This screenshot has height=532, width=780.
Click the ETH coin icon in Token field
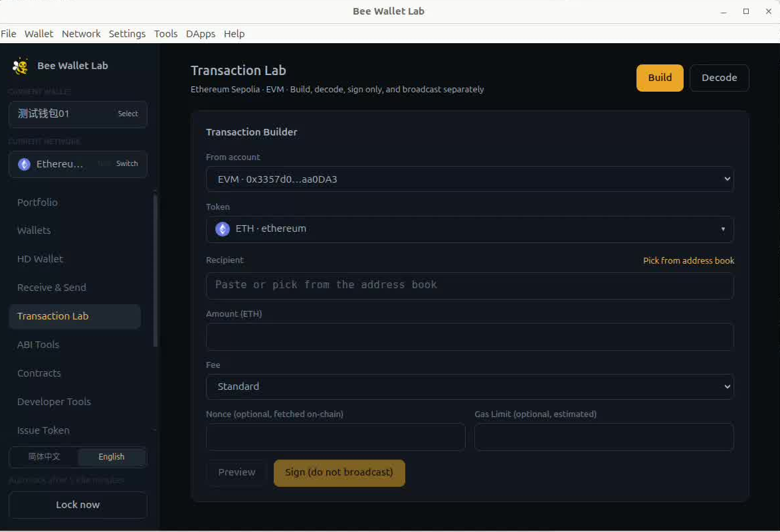tap(223, 228)
